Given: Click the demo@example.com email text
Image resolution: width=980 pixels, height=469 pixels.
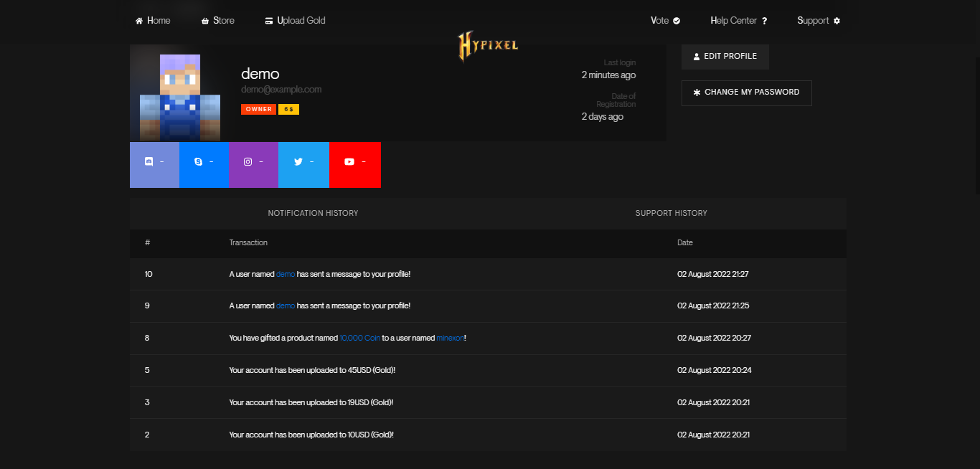Looking at the screenshot, I should pyautogui.click(x=281, y=90).
